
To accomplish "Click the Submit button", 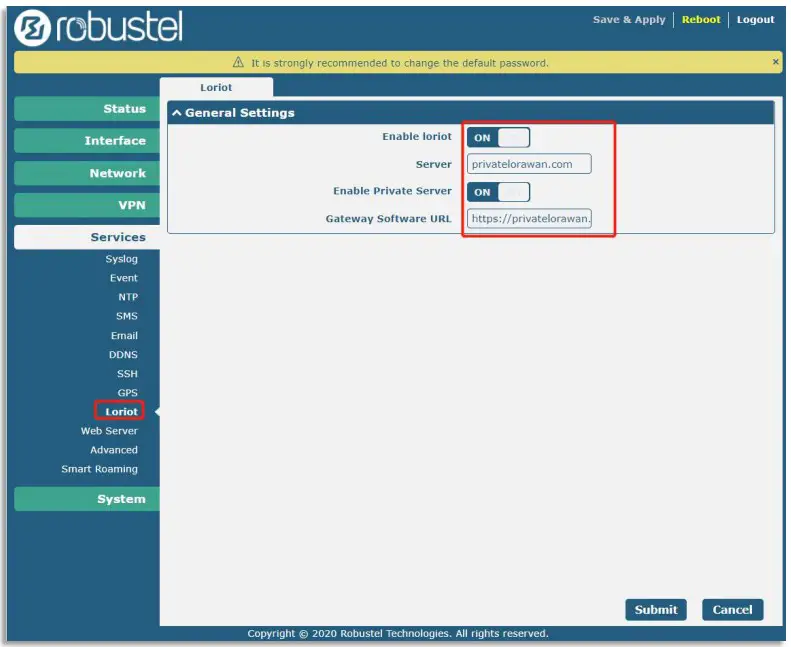I will [656, 610].
